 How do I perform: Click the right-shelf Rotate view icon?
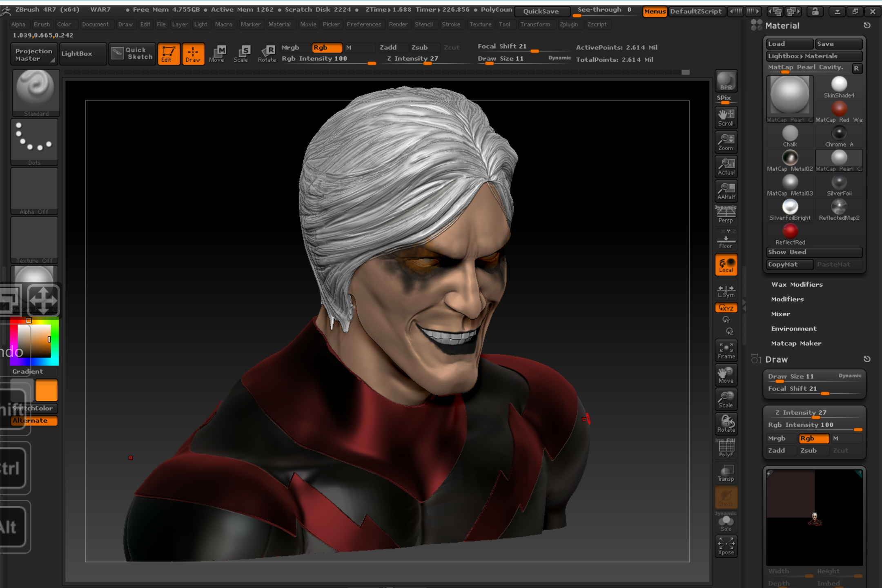pos(726,424)
